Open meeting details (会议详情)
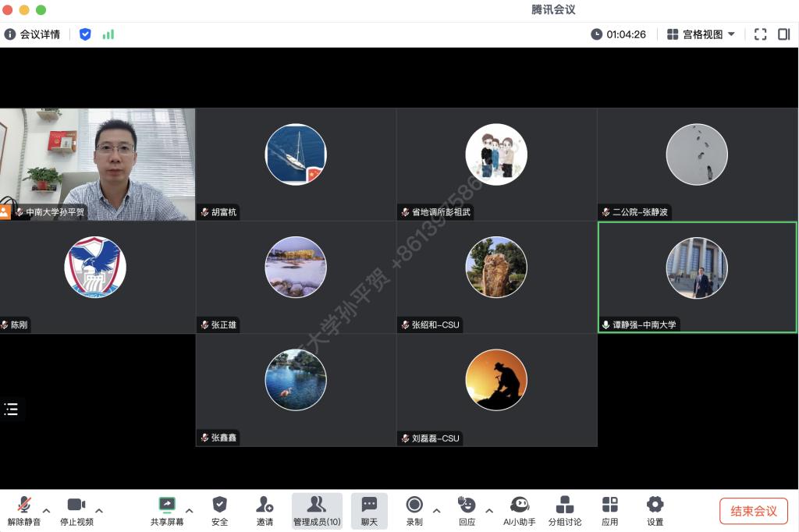Image resolution: width=799 pixels, height=532 pixels. tap(32, 34)
